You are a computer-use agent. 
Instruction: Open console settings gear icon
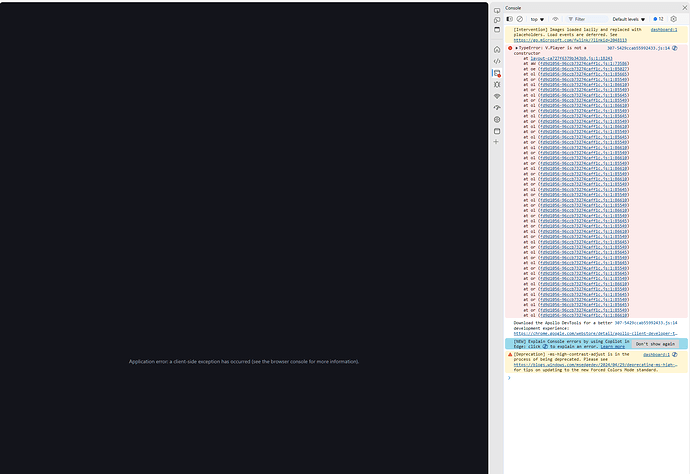coord(673,19)
